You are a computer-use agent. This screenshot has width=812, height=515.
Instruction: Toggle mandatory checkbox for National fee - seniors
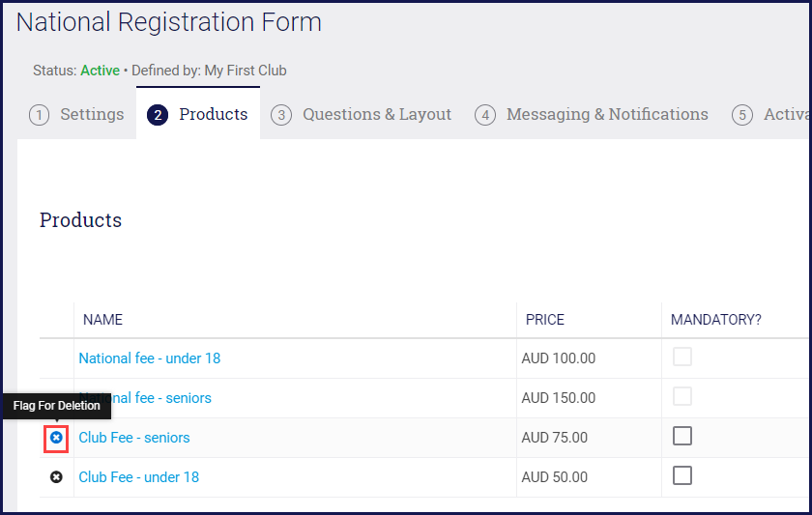pos(682,396)
